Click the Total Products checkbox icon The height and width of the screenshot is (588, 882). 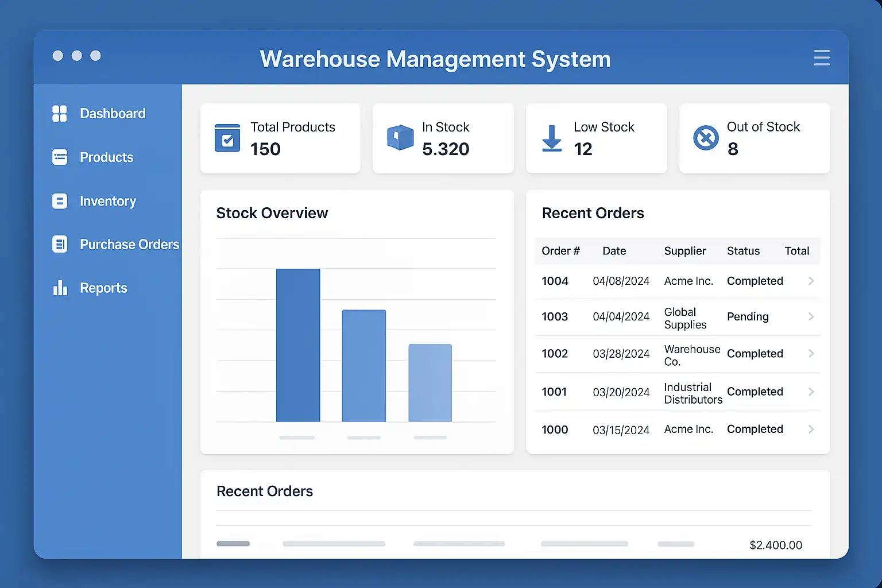tap(227, 138)
